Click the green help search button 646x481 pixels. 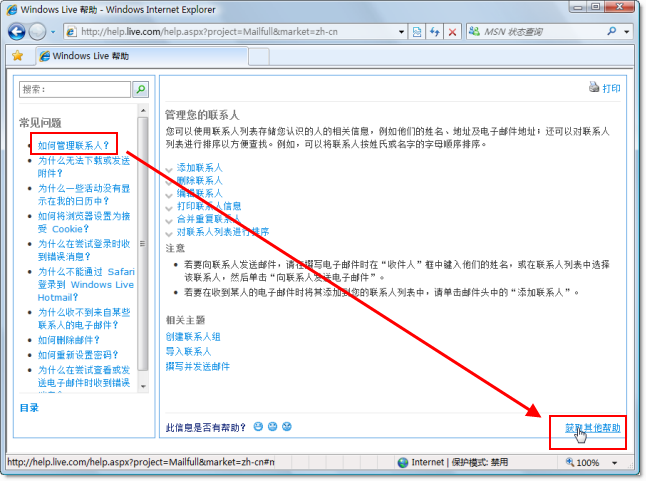tap(140, 89)
